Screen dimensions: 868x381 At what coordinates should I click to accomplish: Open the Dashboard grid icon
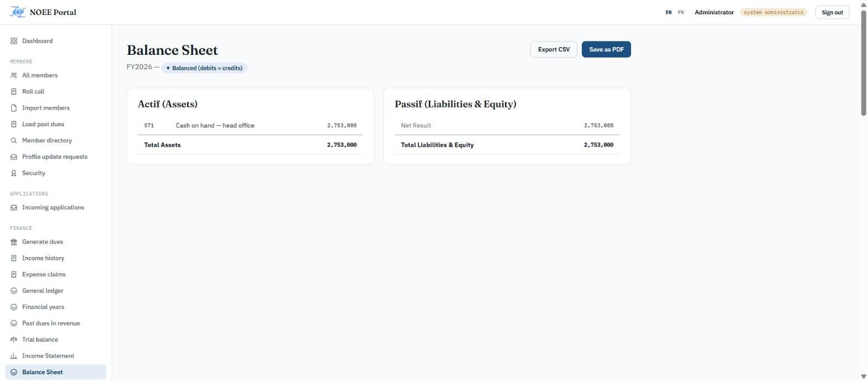coord(14,41)
